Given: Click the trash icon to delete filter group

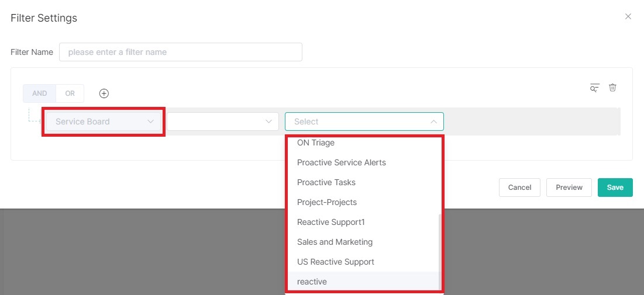Looking at the screenshot, I should [612, 88].
